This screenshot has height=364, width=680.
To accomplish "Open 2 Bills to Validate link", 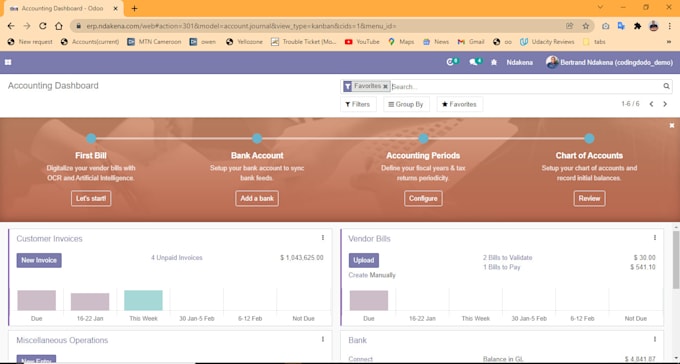I will [507, 258].
